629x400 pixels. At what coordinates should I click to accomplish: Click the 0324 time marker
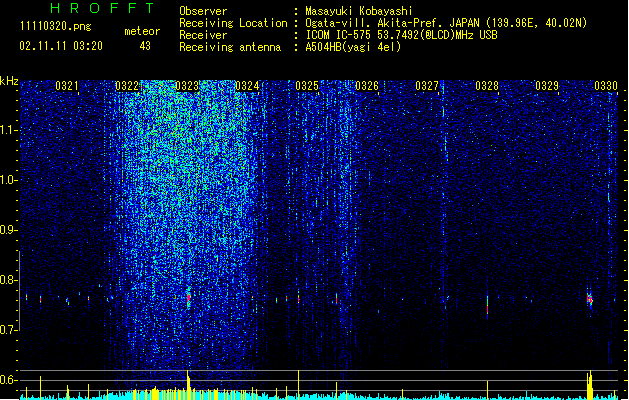click(x=247, y=86)
